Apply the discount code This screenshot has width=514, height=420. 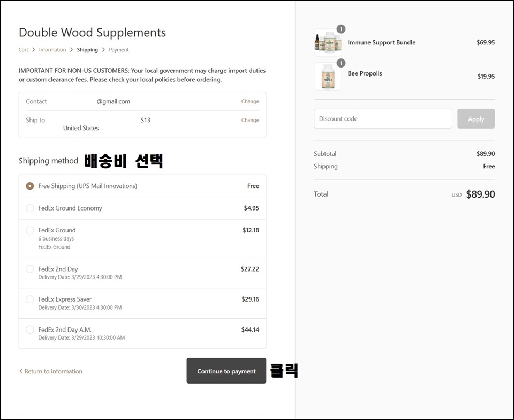(x=476, y=119)
